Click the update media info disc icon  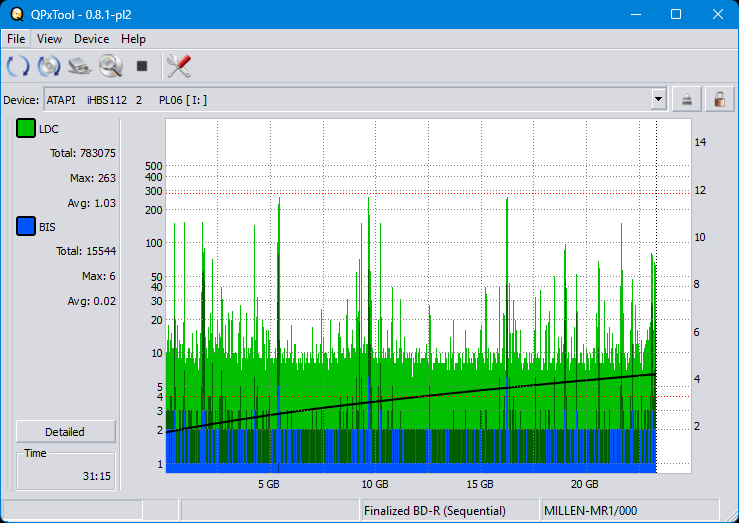[49, 65]
